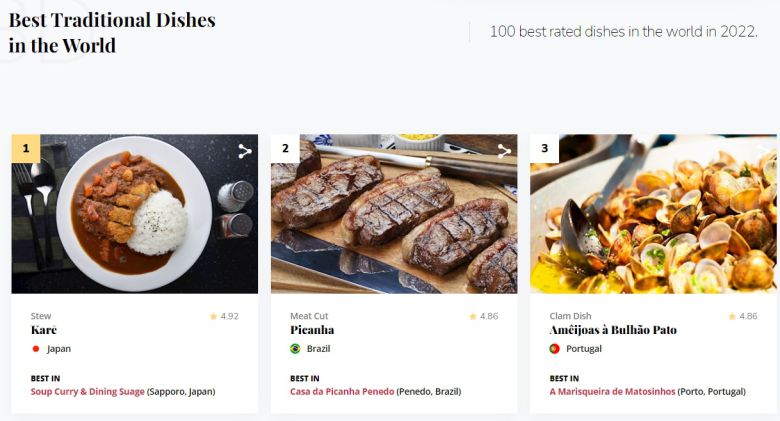The image size is (780, 421).
Task: Click the rating star on the Picanha card
Action: click(x=473, y=316)
